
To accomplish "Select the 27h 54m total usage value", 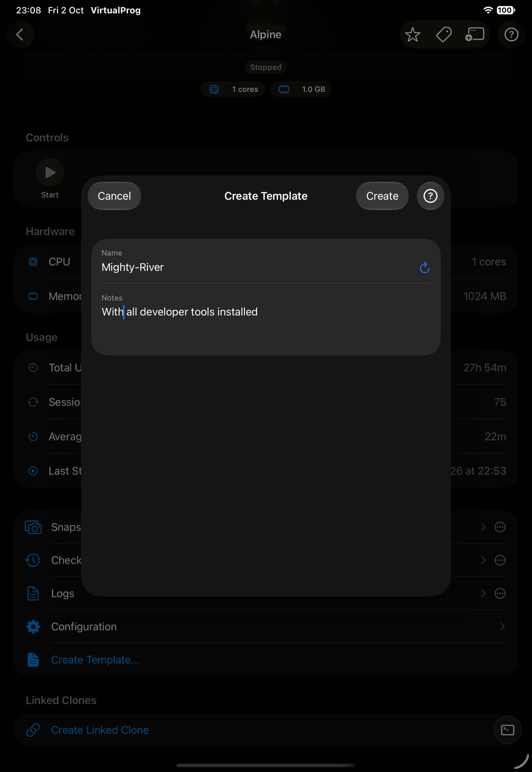I will pyautogui.click(x=484, y=368).
